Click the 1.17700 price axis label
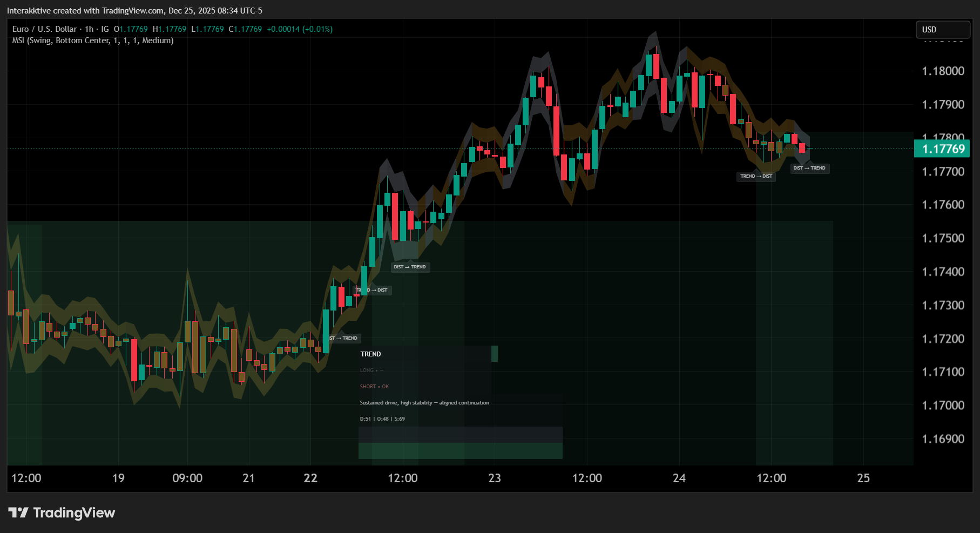Screen dimensions: 980x533 943,172
